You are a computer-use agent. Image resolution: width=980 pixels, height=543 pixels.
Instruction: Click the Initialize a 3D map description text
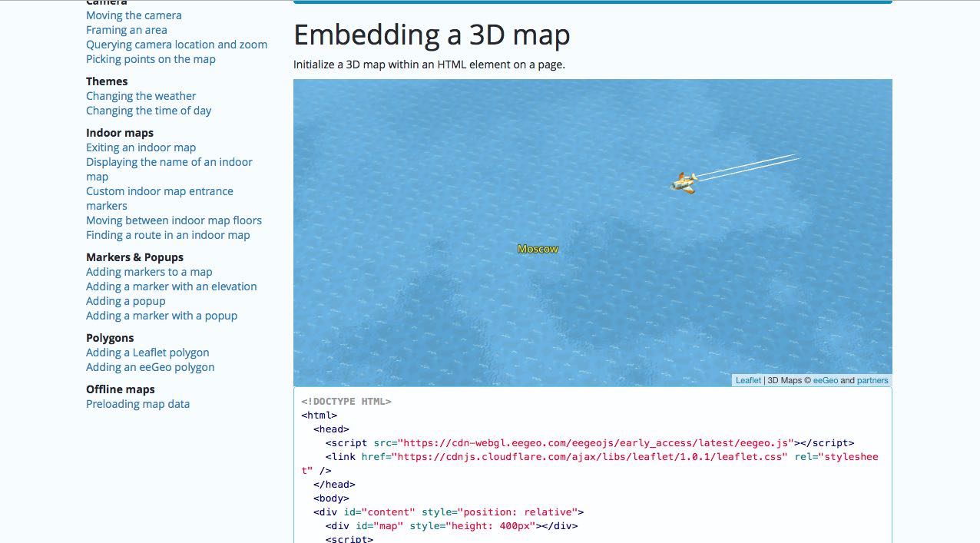[429, 65]
